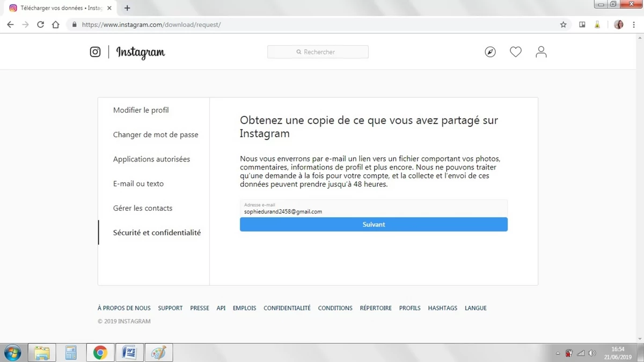Open the Explore compass icon
This screenshot has width=644, height=362.
click(490, 52)
